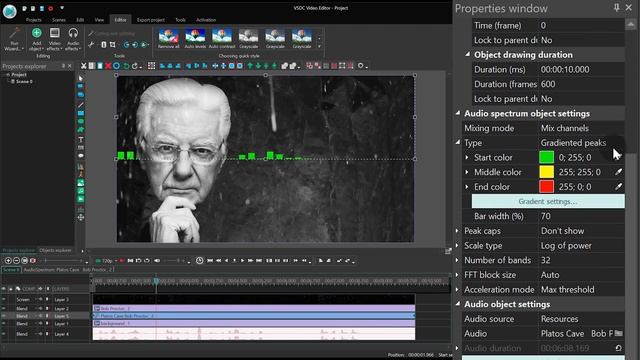Collapse the Object drawing duration section
The width and height of the screenshot is (640, 360).
click(467, 54)
